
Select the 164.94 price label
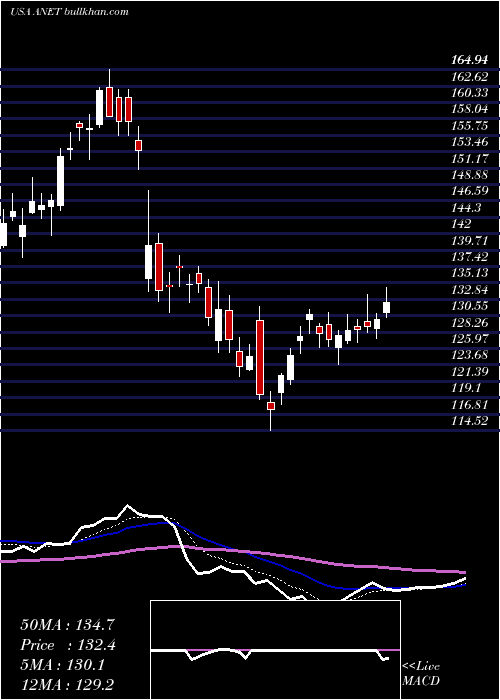pos(469,61)
